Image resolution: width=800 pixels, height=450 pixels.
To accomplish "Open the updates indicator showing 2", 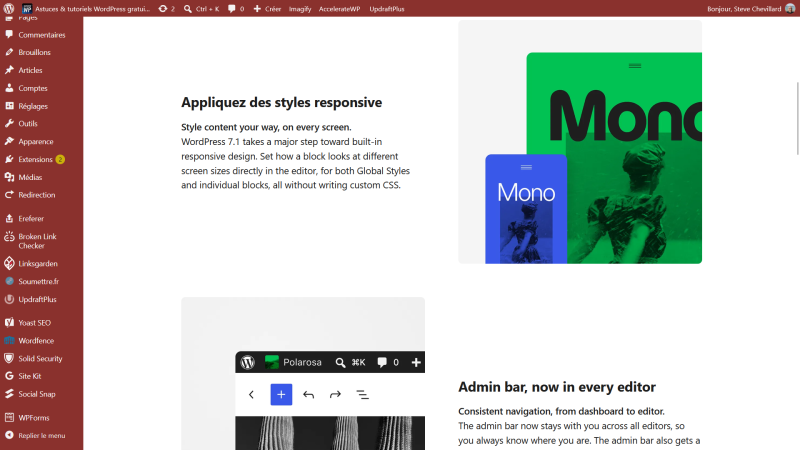I will tap(167, 9).
